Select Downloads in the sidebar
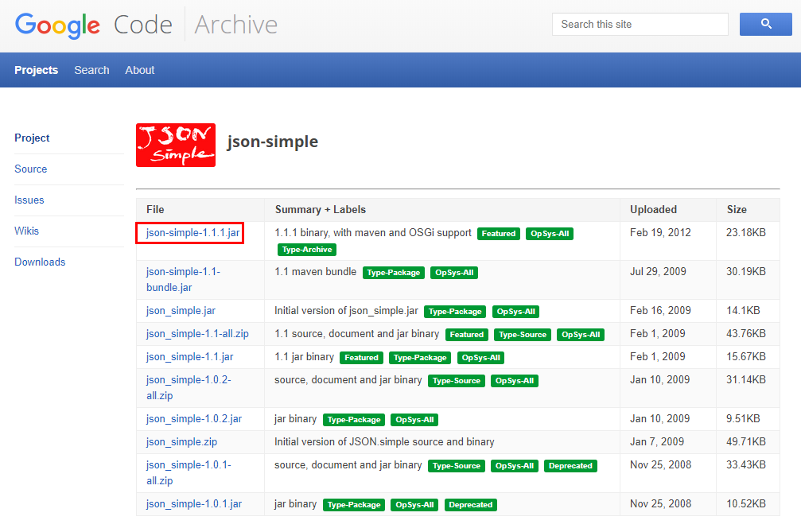Screen dimensions: 801x532 40,262
